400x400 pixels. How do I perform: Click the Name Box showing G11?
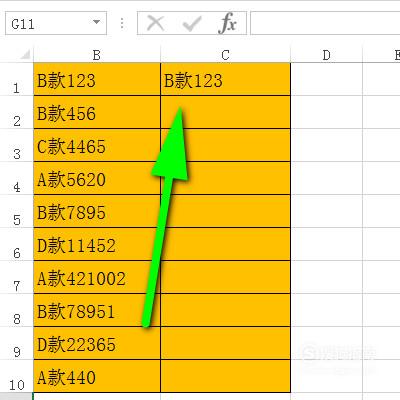click(x=56, y=23)
